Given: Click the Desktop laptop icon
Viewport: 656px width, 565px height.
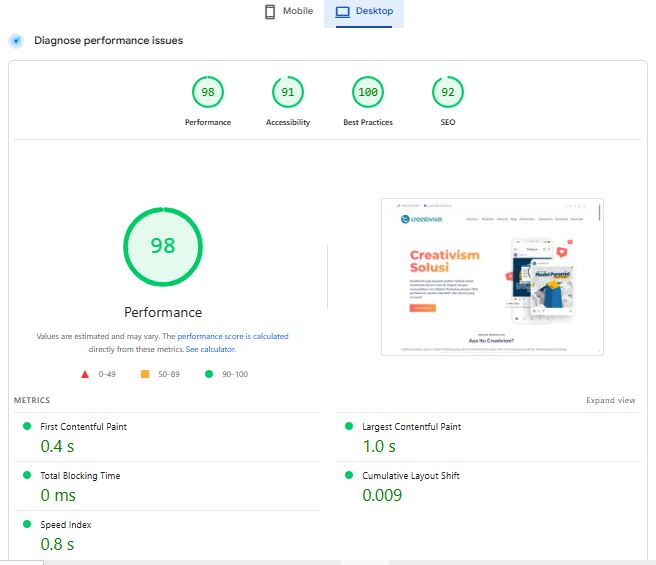Looking at the screenshot, I should click(343, 12).
